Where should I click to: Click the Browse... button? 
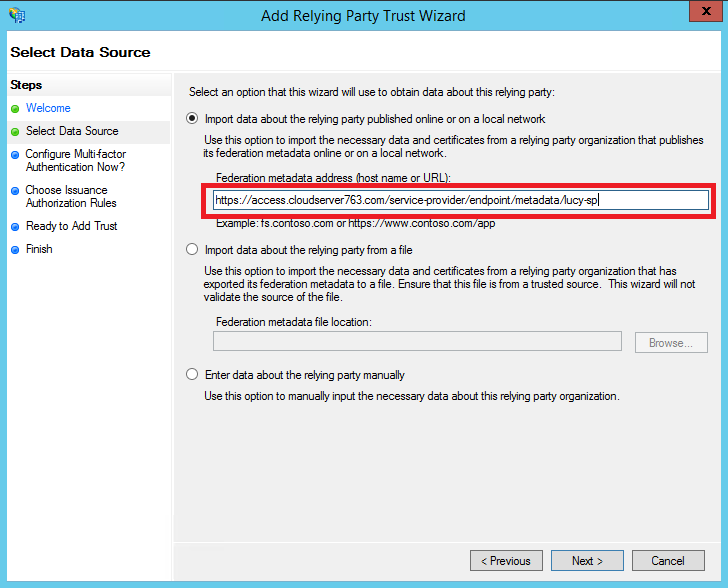[x=671, y=343]
